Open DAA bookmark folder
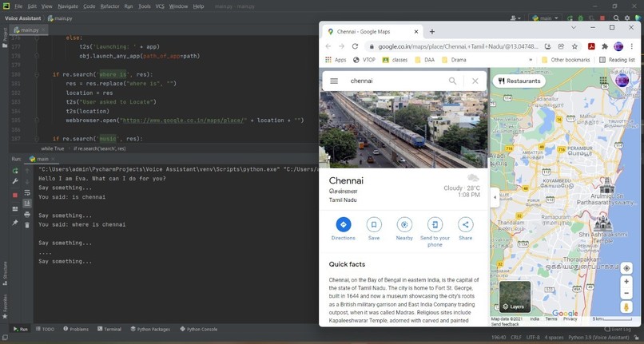The height and width of the screenshot is (344, 644). click(x=425, y=60)
